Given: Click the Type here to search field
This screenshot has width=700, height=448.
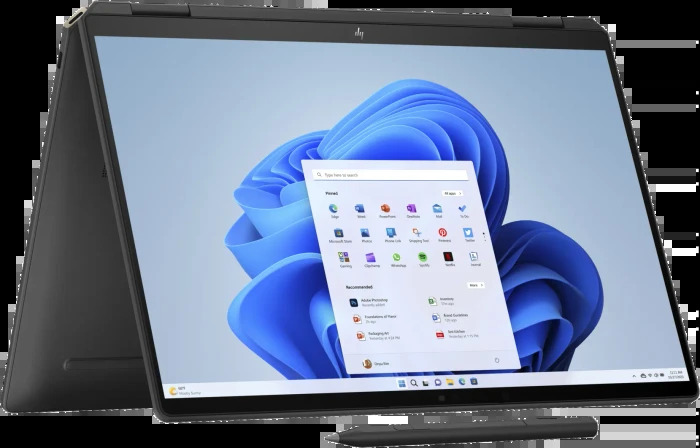Looking at the screenshot, I should point(391,175).
